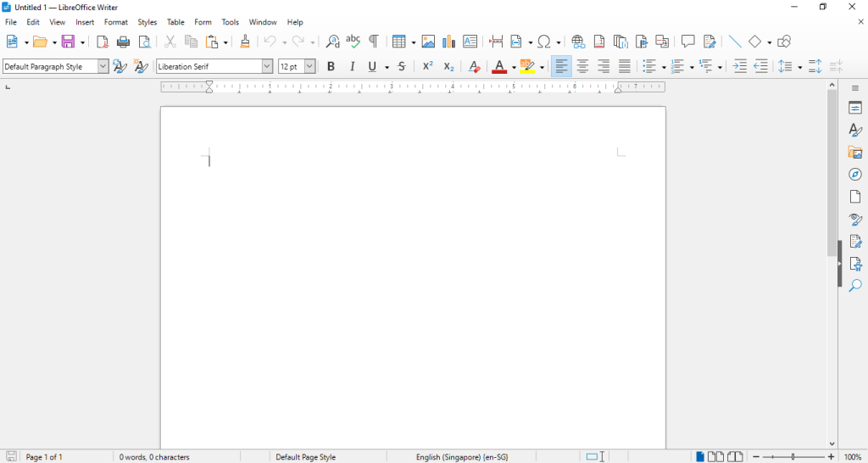
Task: Click the word count status text
Action: (154, 457)
